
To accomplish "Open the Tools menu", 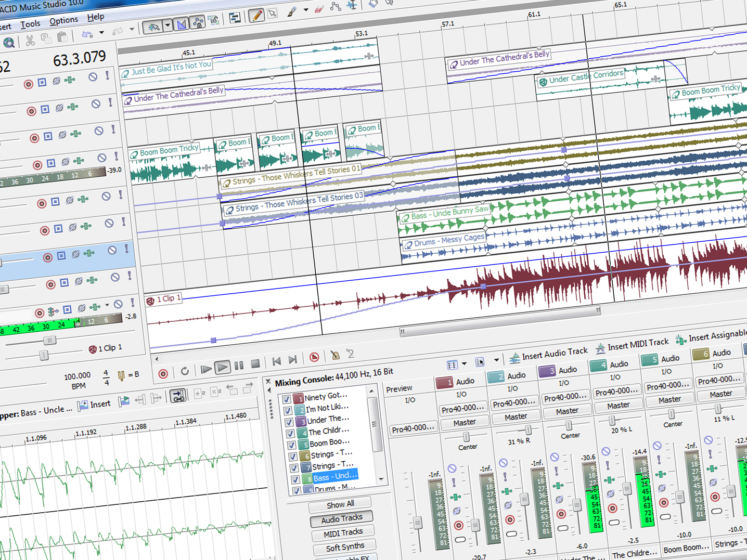I will pos(30,24).
